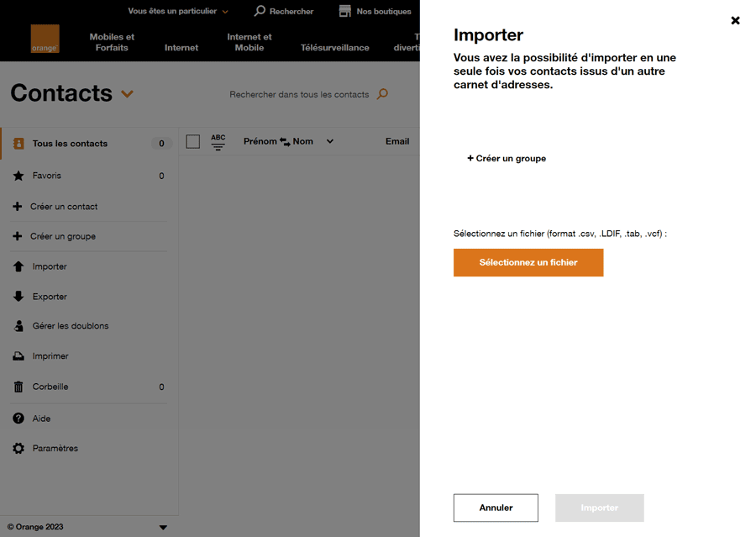
Task: Open Gérer les doublons
Action: point(71,326)
